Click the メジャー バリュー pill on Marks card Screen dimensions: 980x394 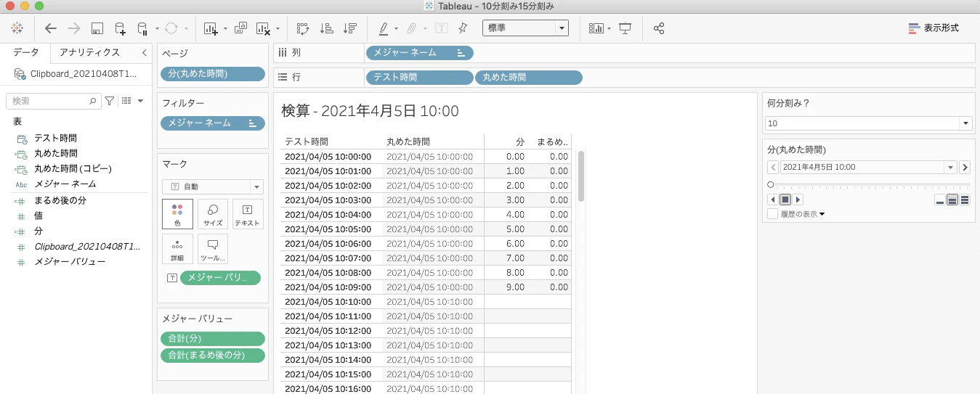point(220,277)
